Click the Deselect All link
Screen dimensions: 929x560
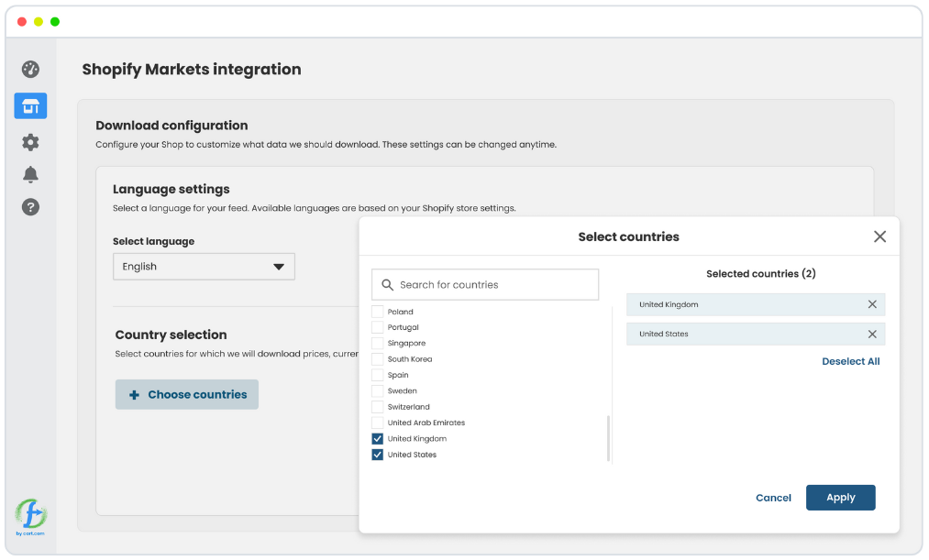(x=850, y=361)
